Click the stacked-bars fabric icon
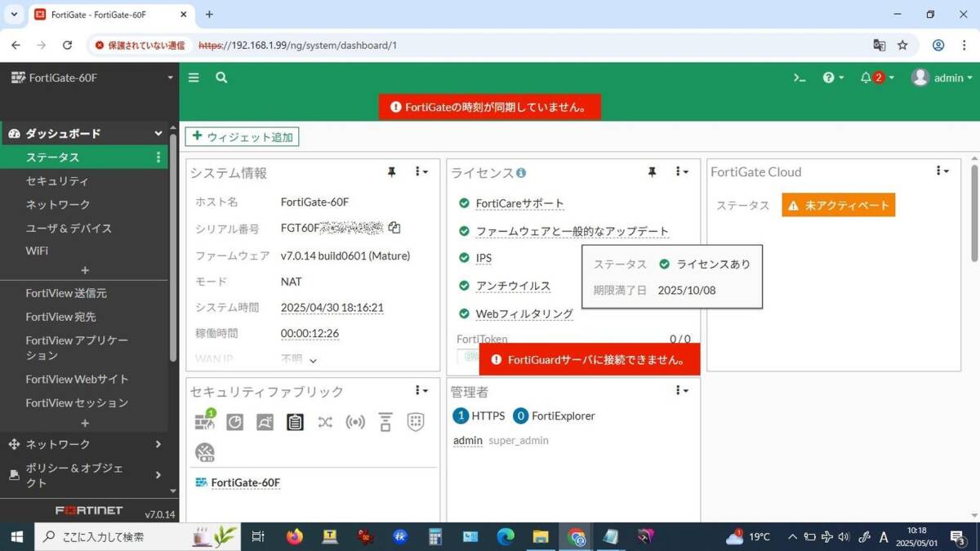 coord(385,422)
